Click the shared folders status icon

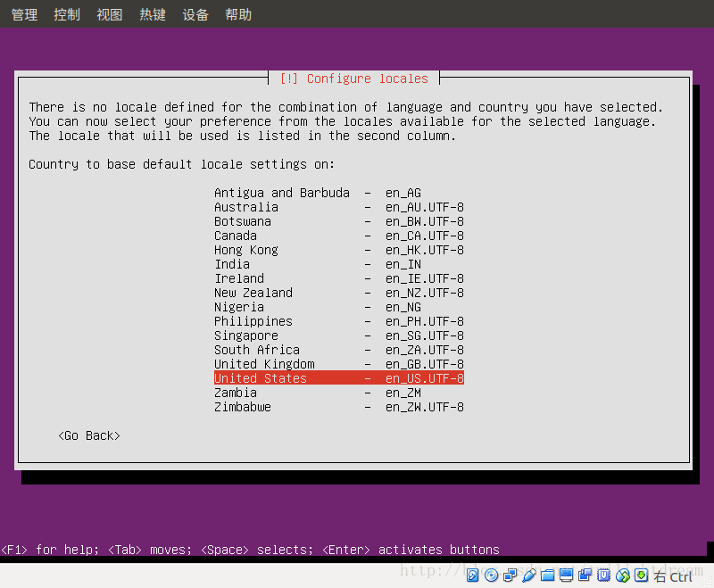tap(547, 576)
